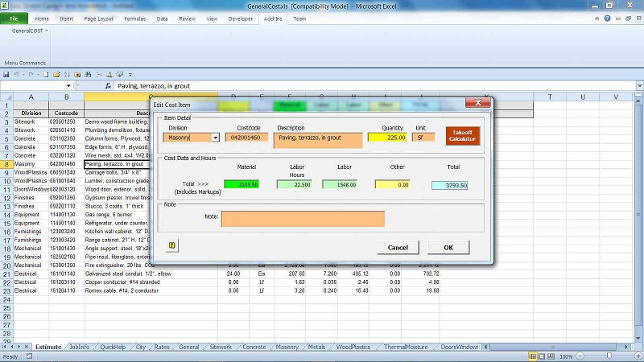Go to the last sheet tab
Viewport: 644px width, 362px height.
[x=27, y=347]
